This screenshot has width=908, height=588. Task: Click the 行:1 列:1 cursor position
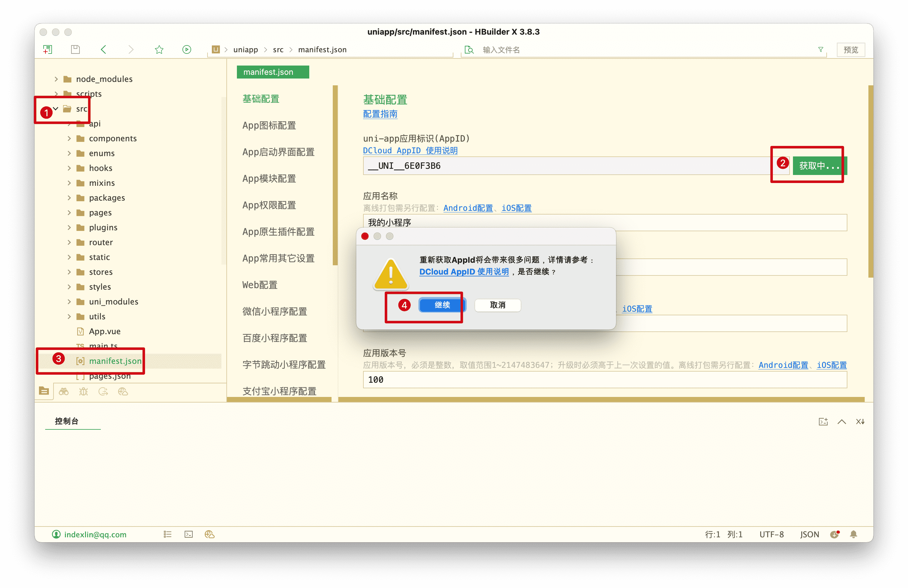click(x=723, y=534)
